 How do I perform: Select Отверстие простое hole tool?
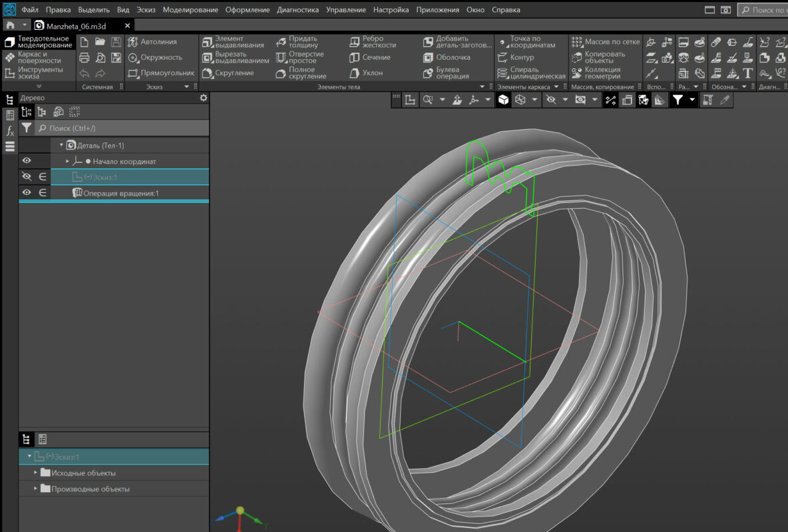300,57
